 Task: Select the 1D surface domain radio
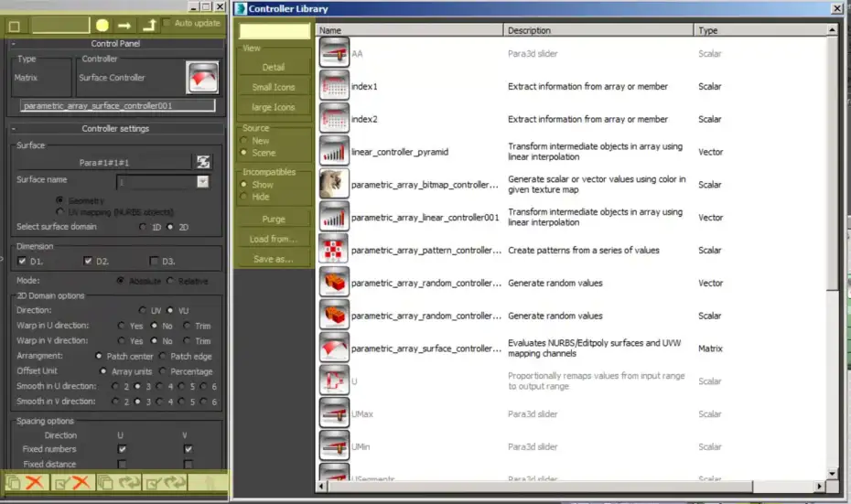[143, 227]
